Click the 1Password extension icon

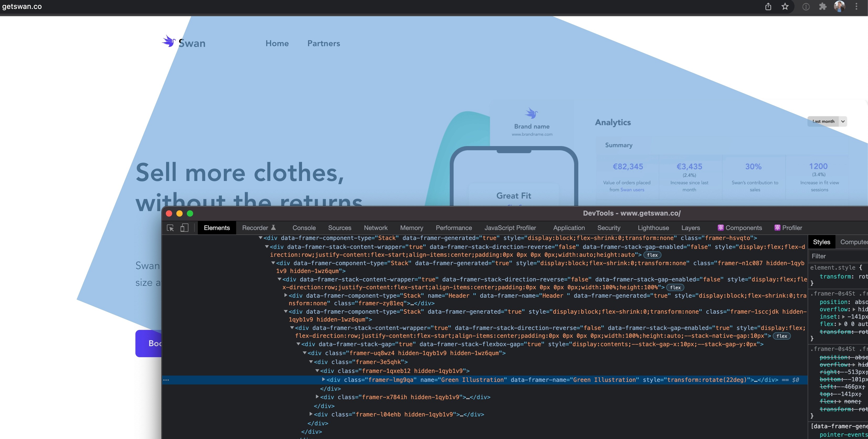[x=806, y=6]
